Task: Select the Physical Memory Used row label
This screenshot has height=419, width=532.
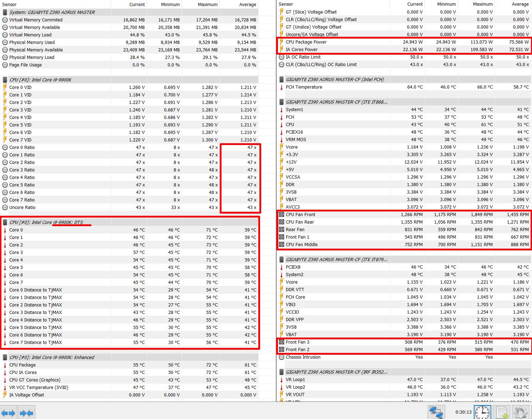Action: (32, 42)
